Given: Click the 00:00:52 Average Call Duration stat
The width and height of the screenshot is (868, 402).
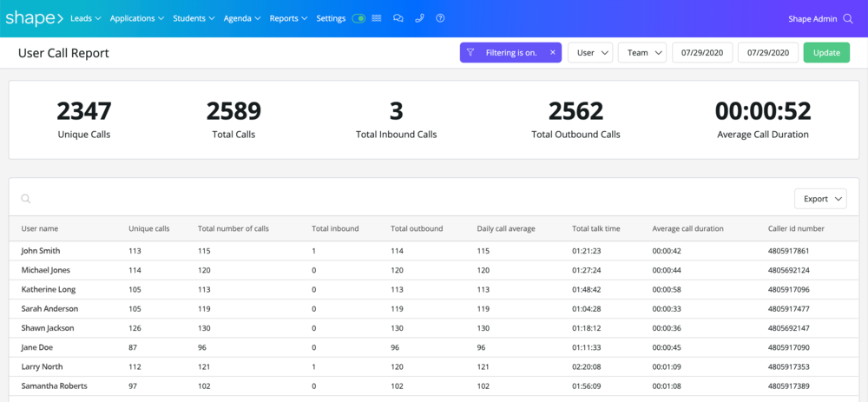Looking at the screenshot, I should point(763,119).
